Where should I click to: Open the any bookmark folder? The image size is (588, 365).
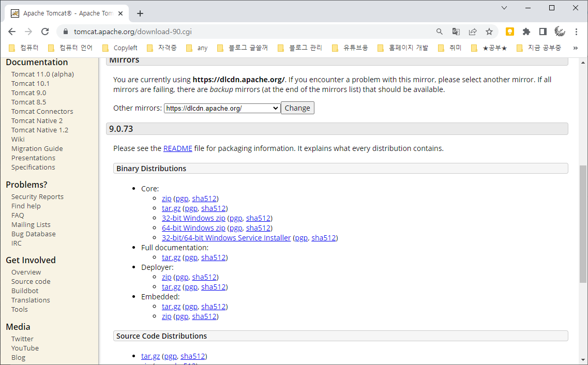coord(197,48)
